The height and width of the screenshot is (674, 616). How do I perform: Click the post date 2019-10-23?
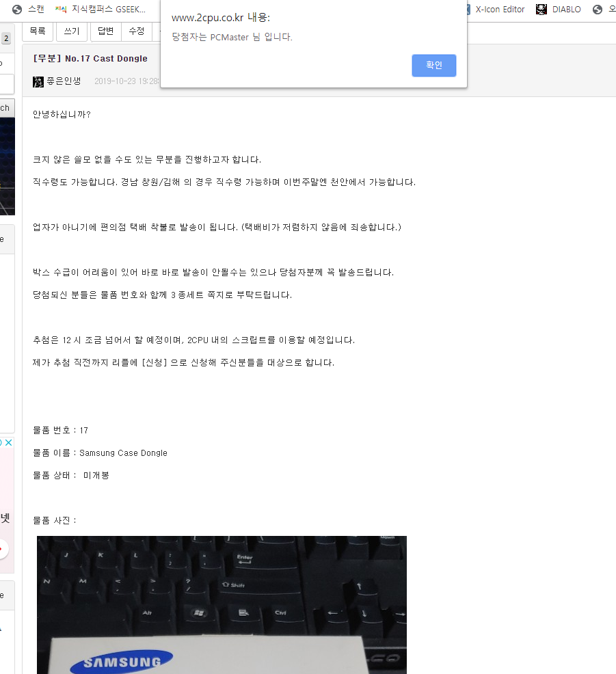(x=126, y=81)
